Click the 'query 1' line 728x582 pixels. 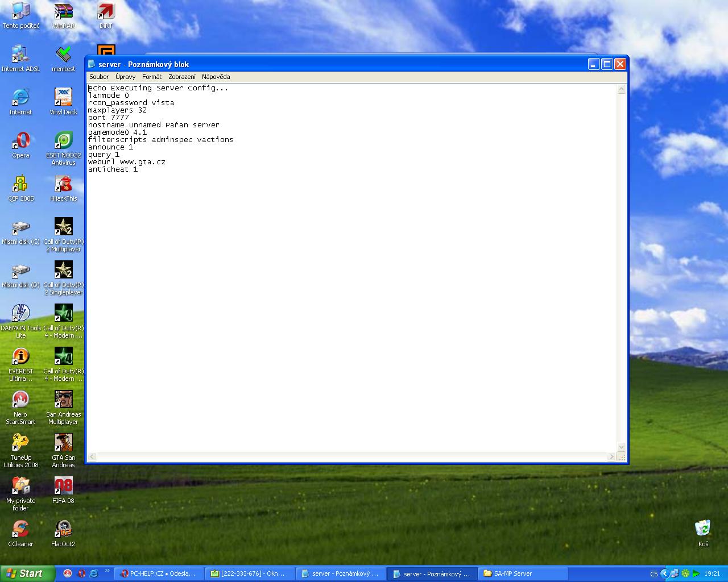coord(104,155)
